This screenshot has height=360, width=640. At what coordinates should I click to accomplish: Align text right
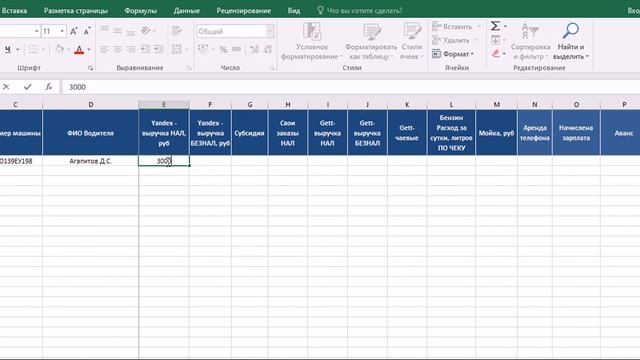131,49
